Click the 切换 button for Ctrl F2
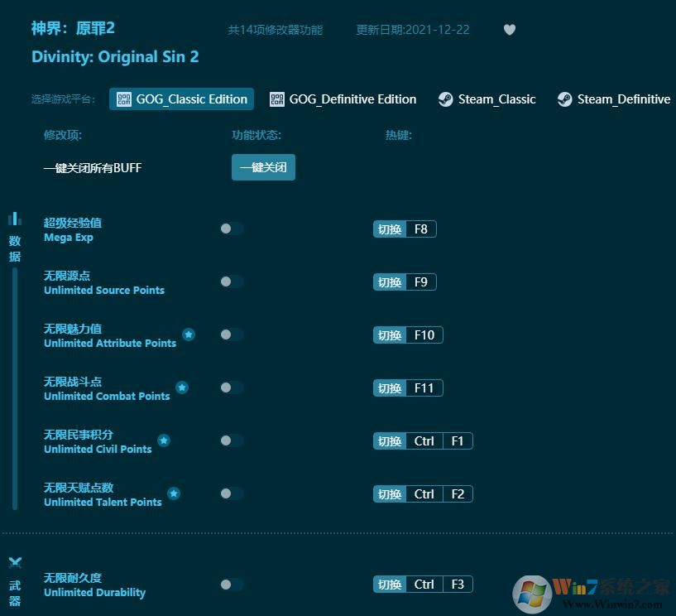The image size is (676, 616). pyautogui.click(x=390, y=494)
